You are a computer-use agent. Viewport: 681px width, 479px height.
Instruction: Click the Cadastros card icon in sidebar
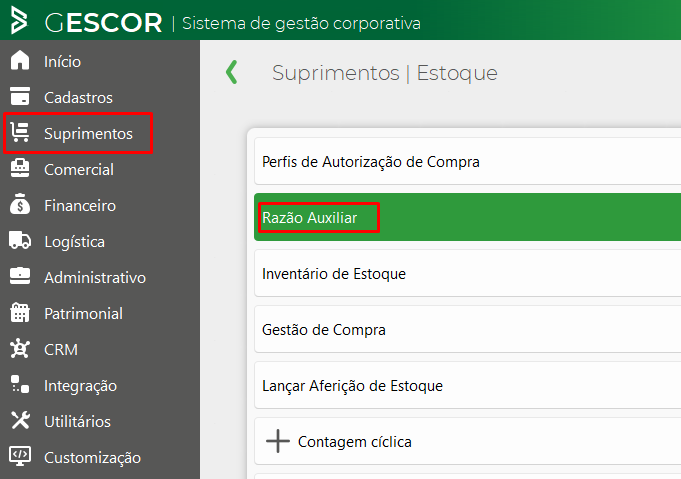pyautogui.click(x=20, y=97)
